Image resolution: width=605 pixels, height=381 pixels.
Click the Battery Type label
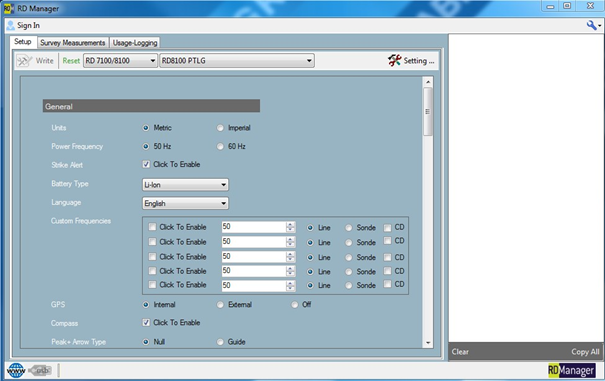[x=70, y=184]
